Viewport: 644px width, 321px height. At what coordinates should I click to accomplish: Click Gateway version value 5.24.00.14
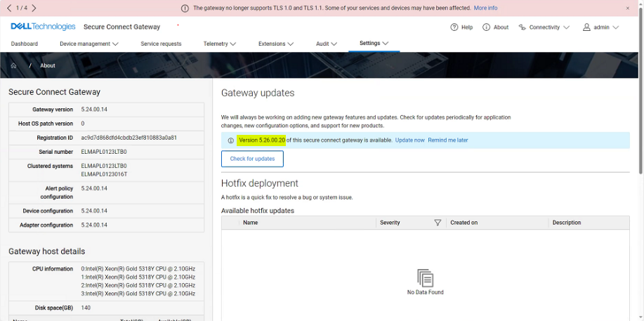click(95, 110)
